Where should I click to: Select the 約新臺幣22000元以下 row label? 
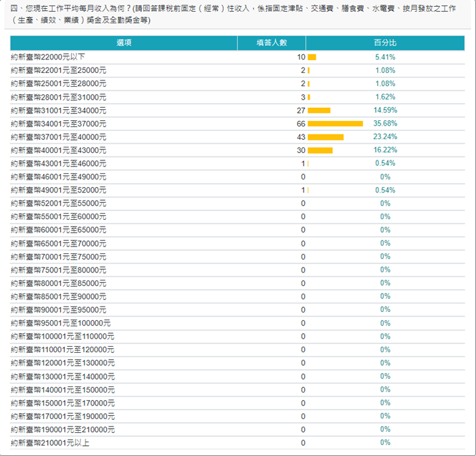coord(48,57)
